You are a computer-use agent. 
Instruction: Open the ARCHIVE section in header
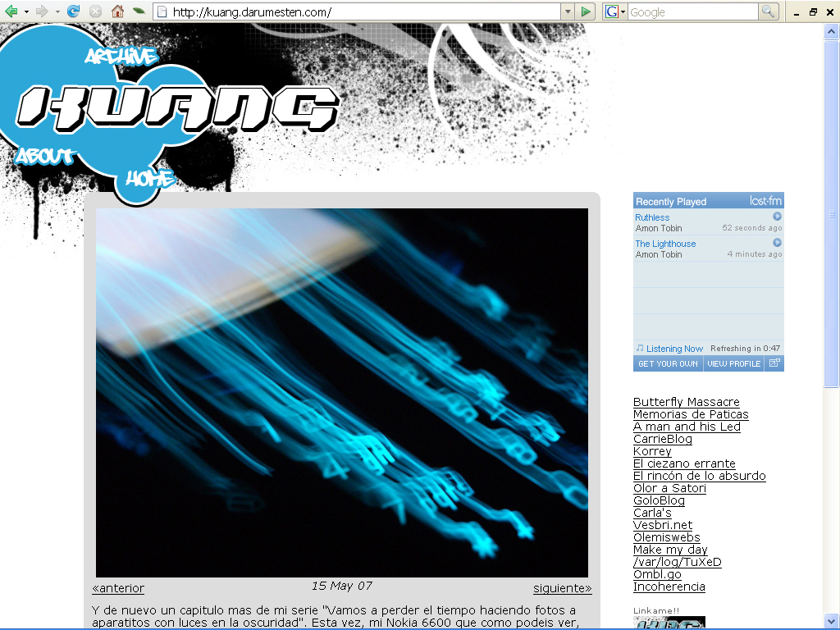[x=121, y=56]
